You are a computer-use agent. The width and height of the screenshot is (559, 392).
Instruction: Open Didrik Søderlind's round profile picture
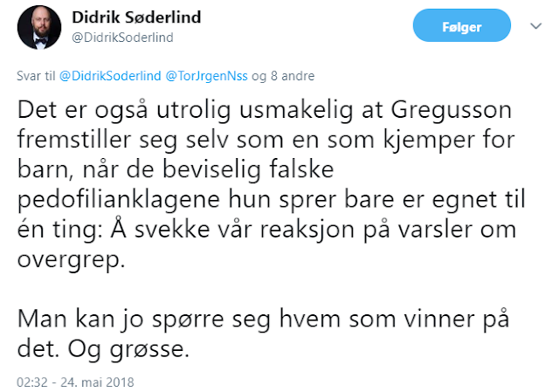[x=39, y=27]
